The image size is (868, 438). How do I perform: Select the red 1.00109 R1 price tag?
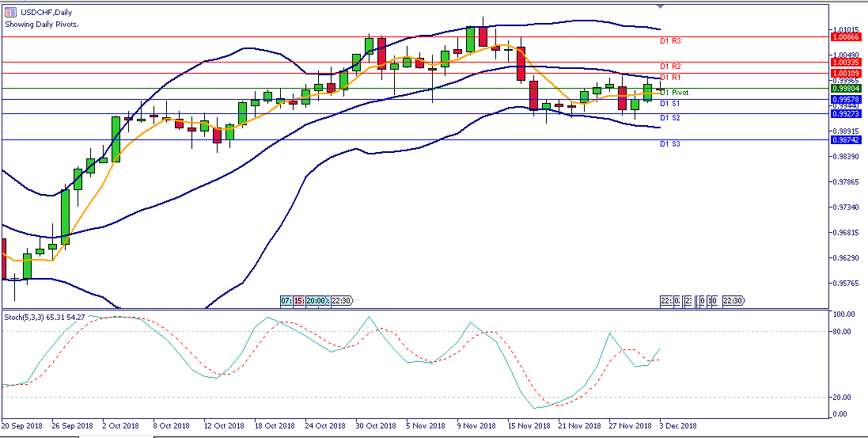846,73
